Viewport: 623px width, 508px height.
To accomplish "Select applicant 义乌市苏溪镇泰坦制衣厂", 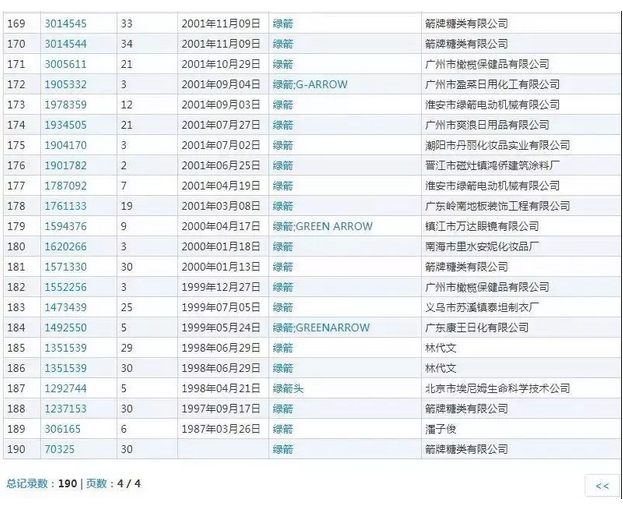I will pyautogui.click(x=482, y=307).
